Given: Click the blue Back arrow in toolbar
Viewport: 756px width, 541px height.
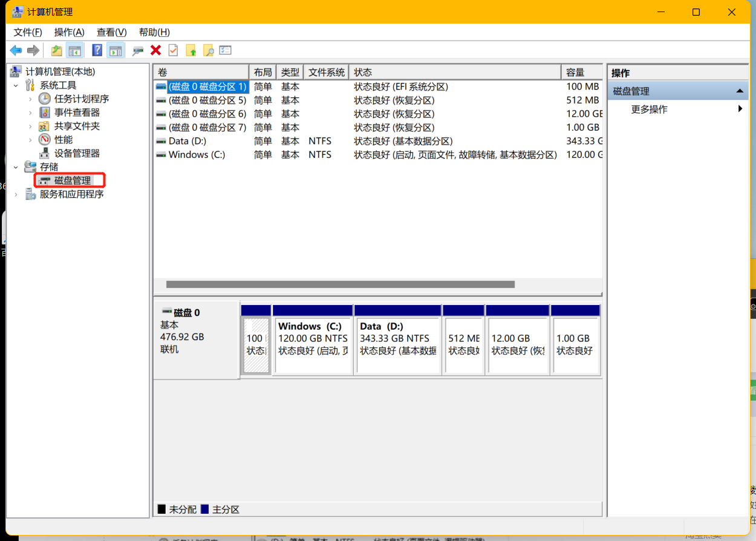Looking at the screenshot, I should click(16, 51).
